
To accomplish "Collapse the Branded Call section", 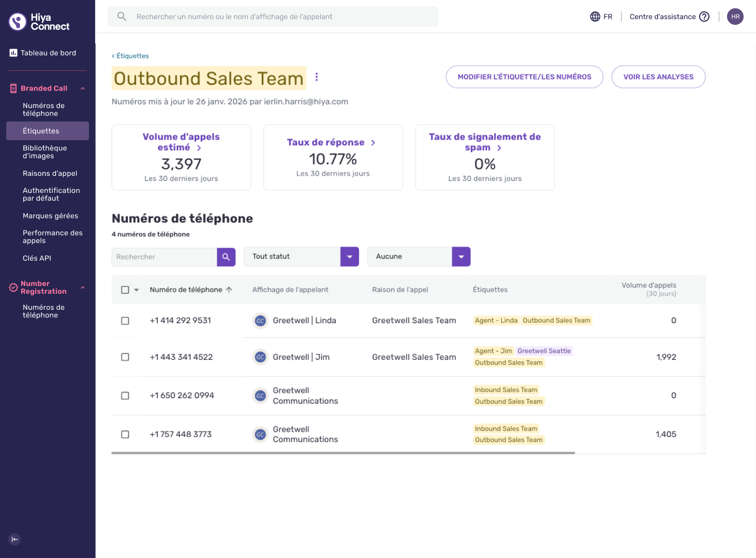I will pyautogui.click(x=83, y=88).
